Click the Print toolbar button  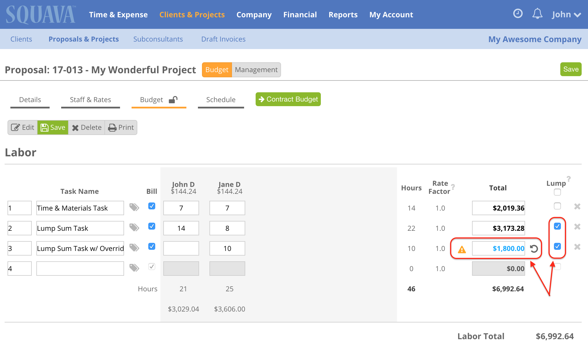121,127
